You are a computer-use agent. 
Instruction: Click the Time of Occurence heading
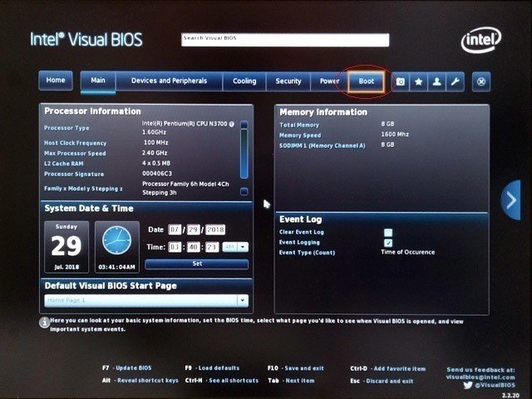(408, 252)
